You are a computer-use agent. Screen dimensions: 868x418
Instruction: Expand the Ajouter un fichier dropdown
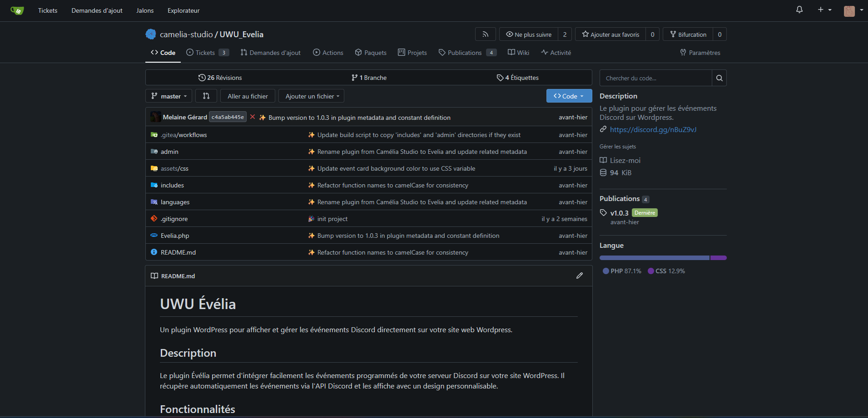(312, 96)
